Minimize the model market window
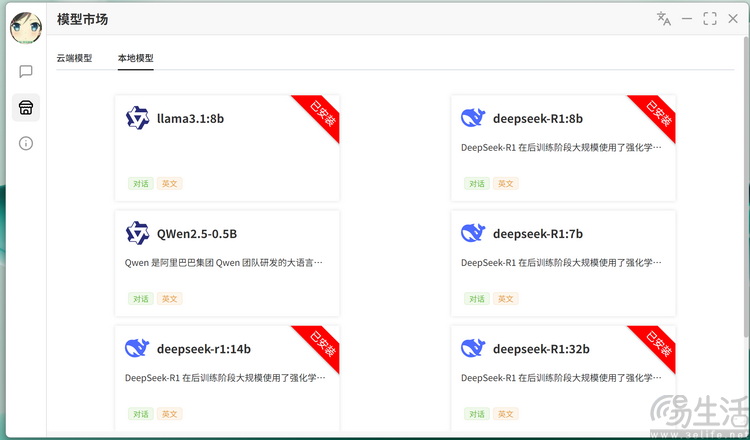The image size is (750, 440). (x=687, y=19)
